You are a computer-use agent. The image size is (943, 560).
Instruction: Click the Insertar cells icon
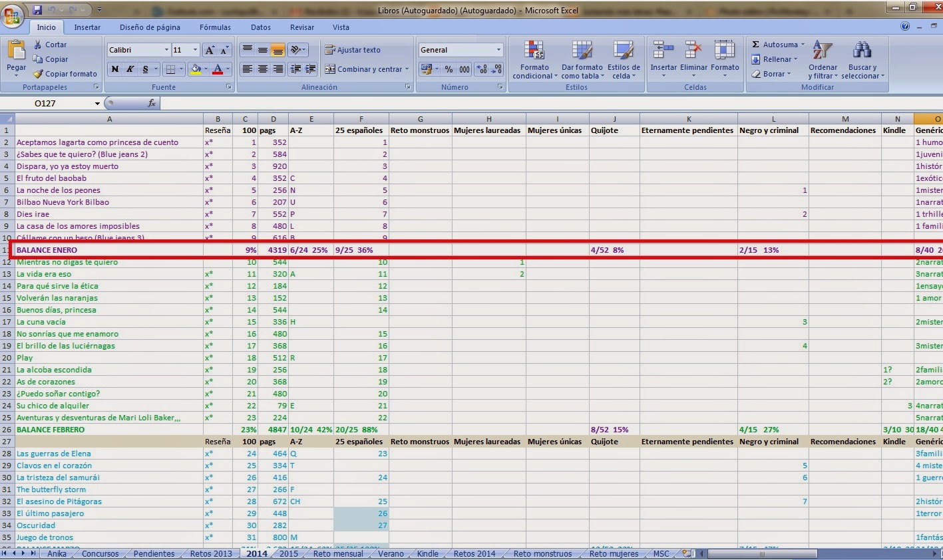coord(663,50)
